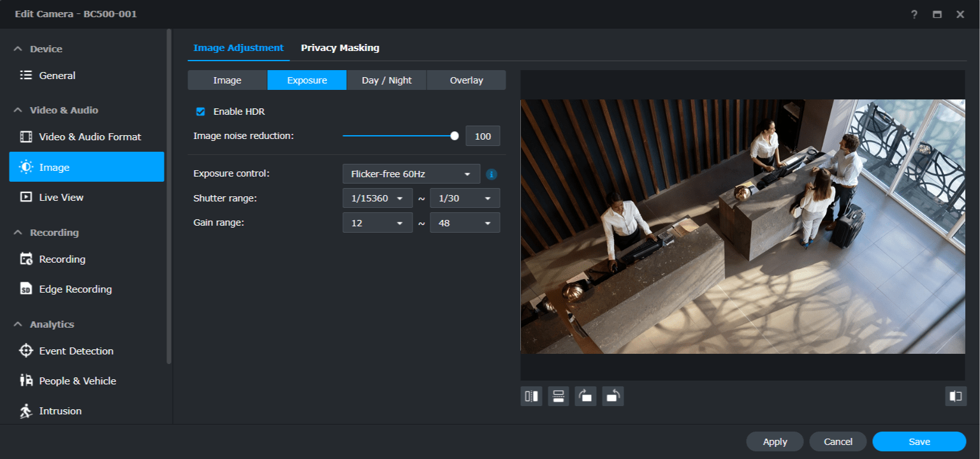
Task: Disable the Enable HDR checkbox
Action: [x=200, y=111]
